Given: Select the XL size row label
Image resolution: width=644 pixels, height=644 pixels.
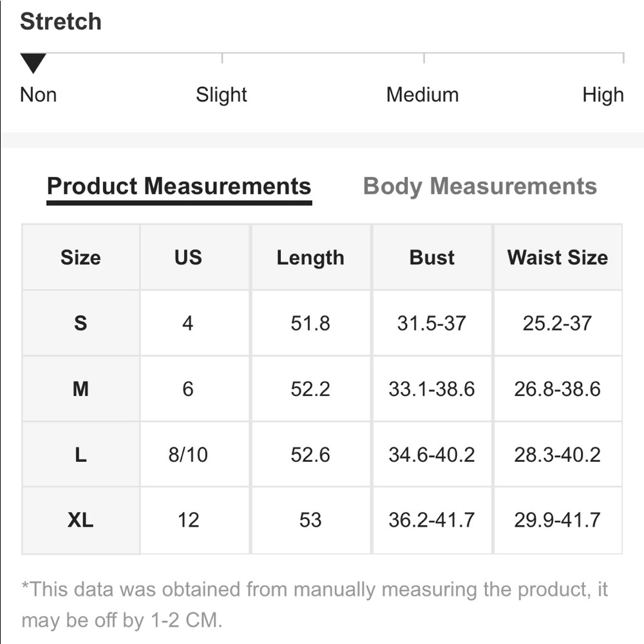Looking at the screenshot, I should (x=80, y=520).
